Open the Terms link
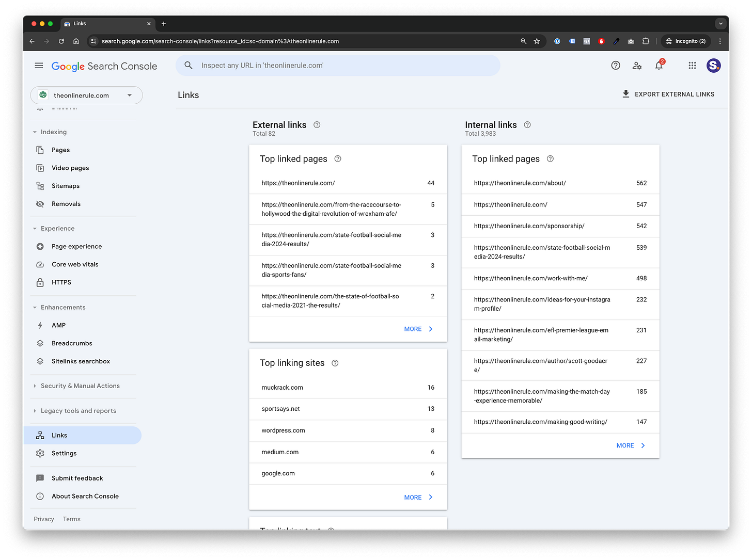The width and height of the screenshot is (752, 560). 72,519
